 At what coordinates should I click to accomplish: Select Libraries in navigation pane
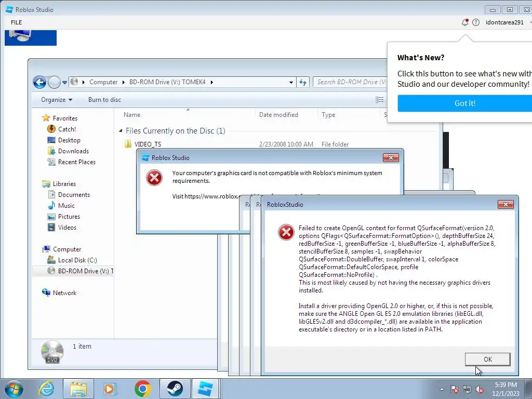pyautogui.click(x=64, y=184)
